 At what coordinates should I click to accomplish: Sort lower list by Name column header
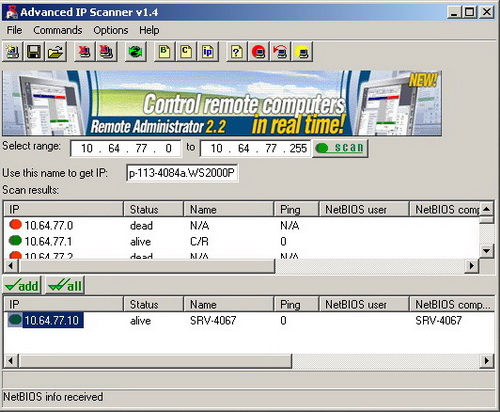coord(229,304)
